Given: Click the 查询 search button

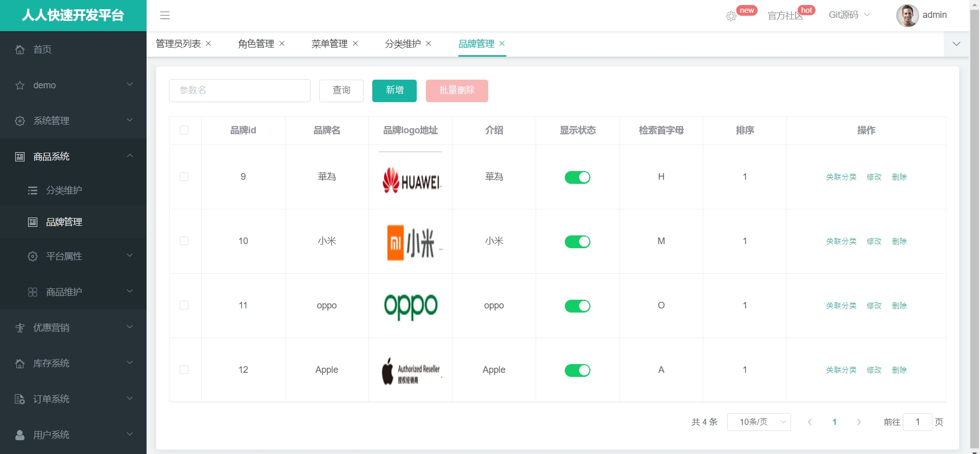Looking at the screenshot, I should [x=341, y=90].
